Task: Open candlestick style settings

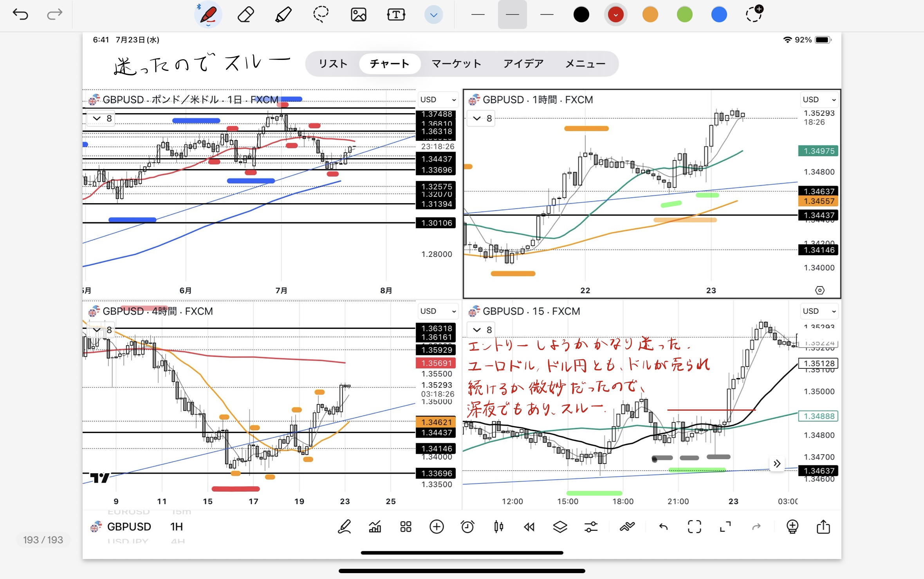Action: (x=498, y=527)
